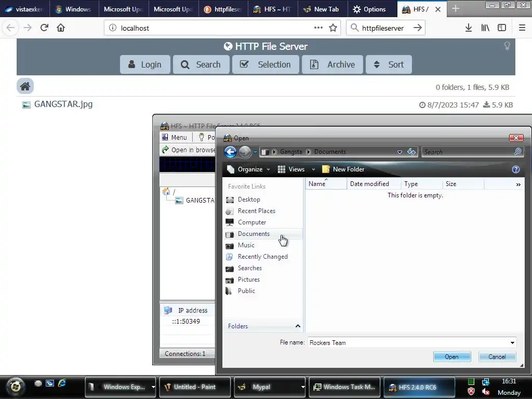Open the Windows Start orb
Viewport: 532px width, 399px height.
point(16,387)
